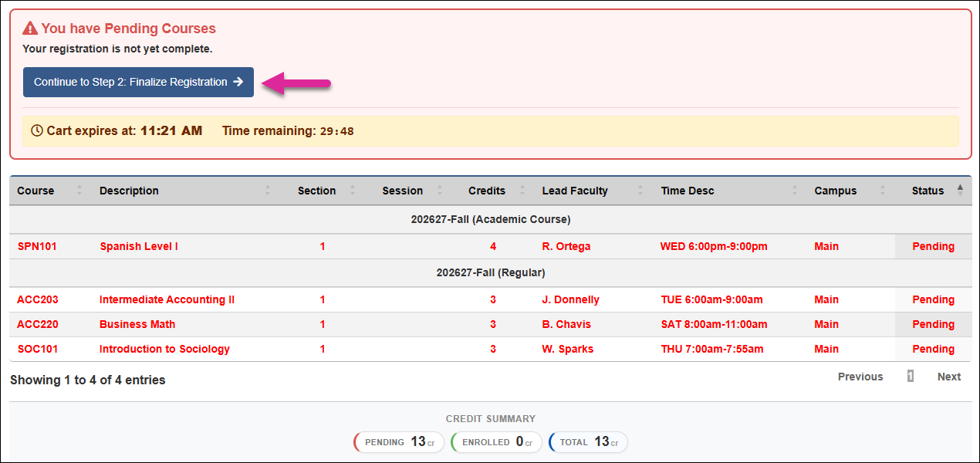Click Intermediate Accounting II description
Viewport: 980px width, 463px height.
[167, 299]
